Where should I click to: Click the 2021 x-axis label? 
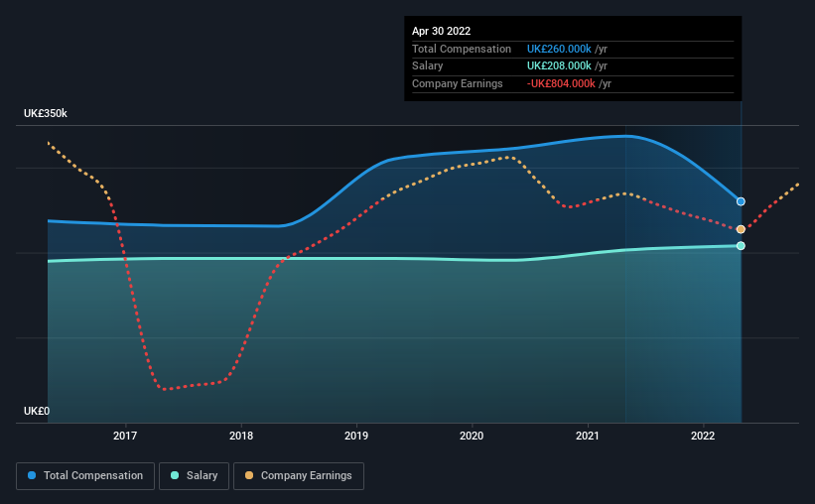(x=588, y=436)
